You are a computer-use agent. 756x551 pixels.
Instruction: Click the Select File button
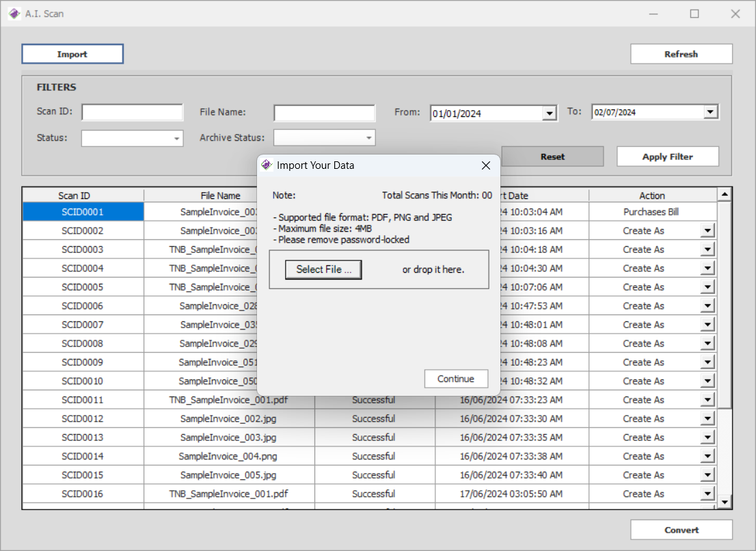[x=323, y=269]
